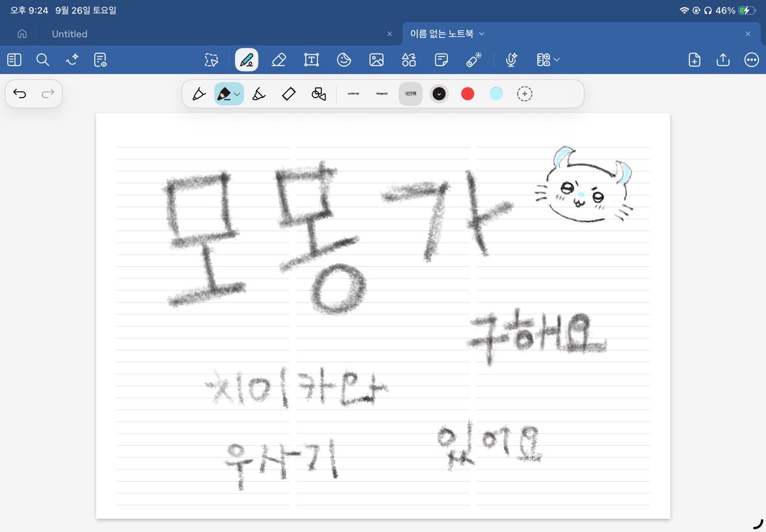Open the AI sparkle assistant
The image size is (766, 532).
pos(71,60)
